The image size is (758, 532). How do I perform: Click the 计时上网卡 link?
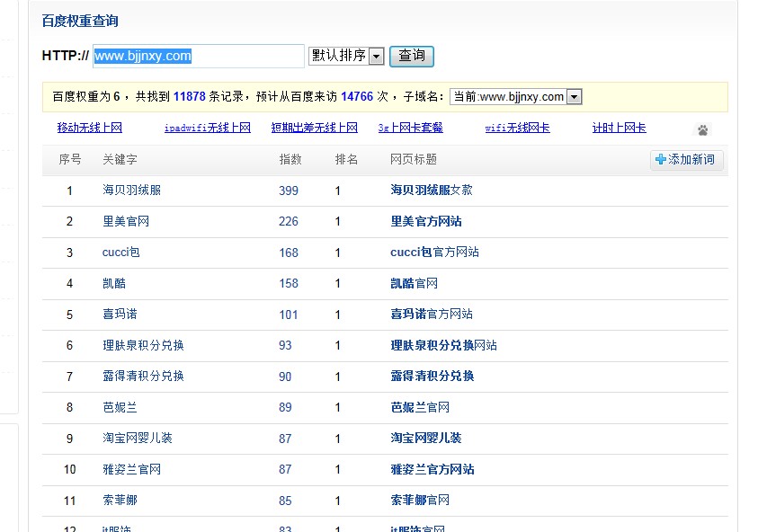coord(619,128)
